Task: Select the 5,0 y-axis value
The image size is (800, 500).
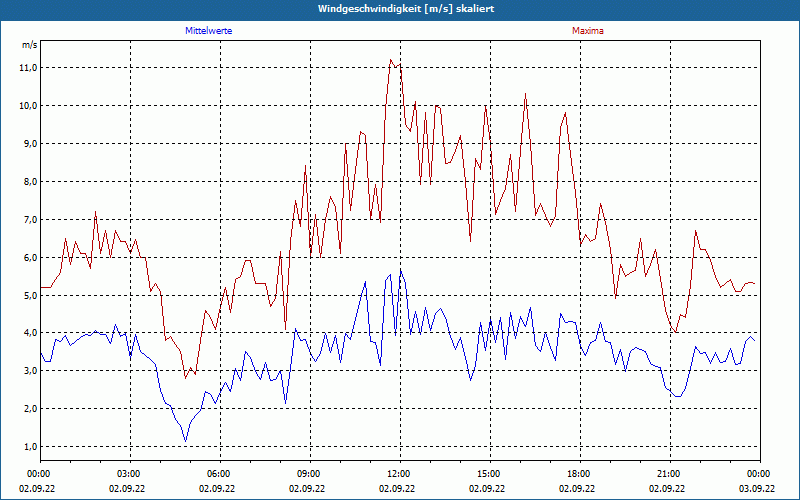Action: (31, 295)
